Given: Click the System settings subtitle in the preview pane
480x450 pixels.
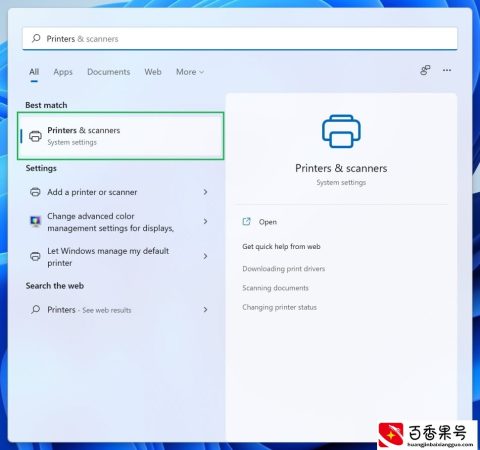Looking at the screenshot, I should pyautogui.click(x=341, y=183).
